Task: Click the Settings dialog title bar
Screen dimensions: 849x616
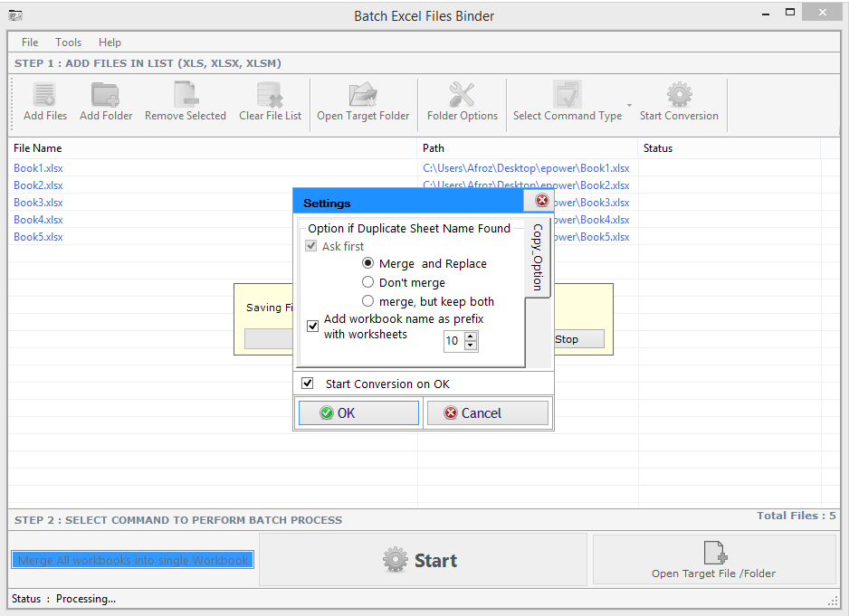Action: click(408, 203)
